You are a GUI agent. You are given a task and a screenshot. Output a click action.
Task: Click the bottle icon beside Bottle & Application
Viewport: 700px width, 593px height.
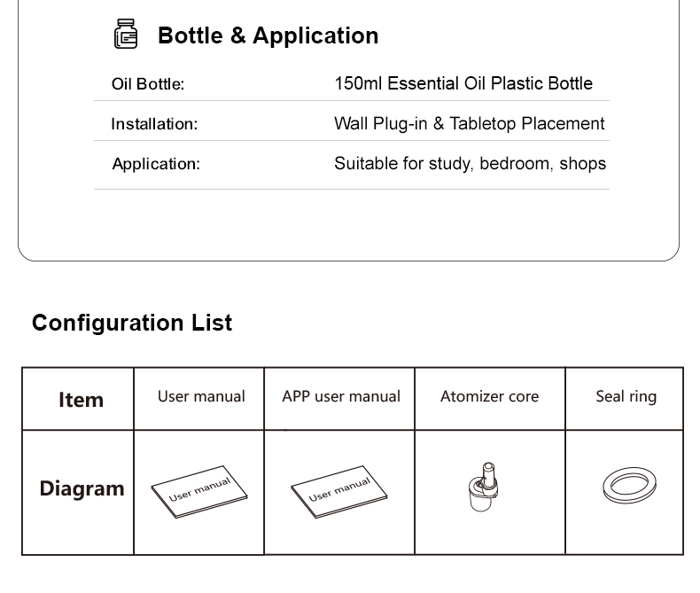point(126,34)
